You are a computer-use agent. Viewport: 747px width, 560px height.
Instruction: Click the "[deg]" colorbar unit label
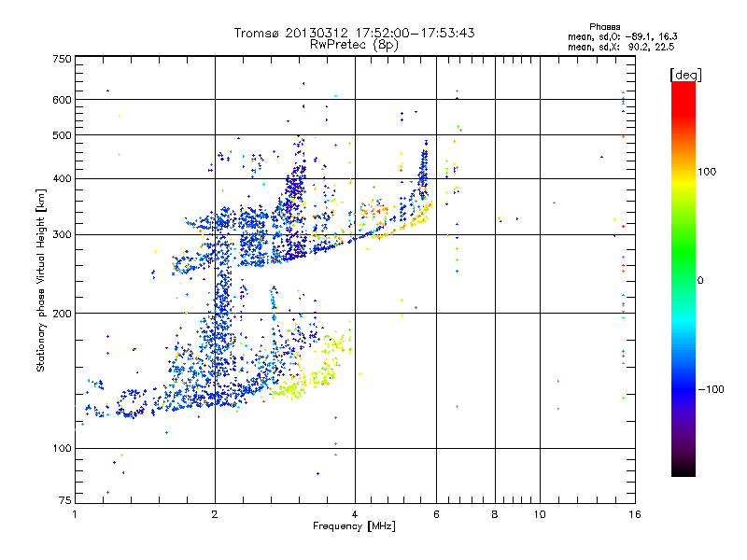(685, 75)
